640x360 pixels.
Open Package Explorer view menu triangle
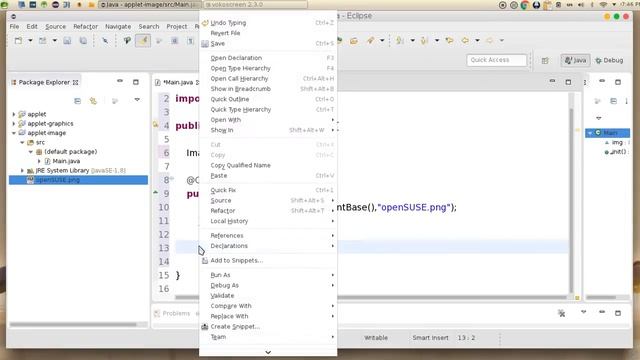(137, 100)
